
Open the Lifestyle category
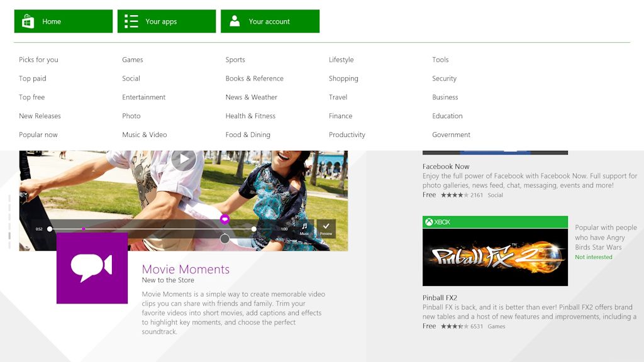pyautogui.click(x=341, y=60)
